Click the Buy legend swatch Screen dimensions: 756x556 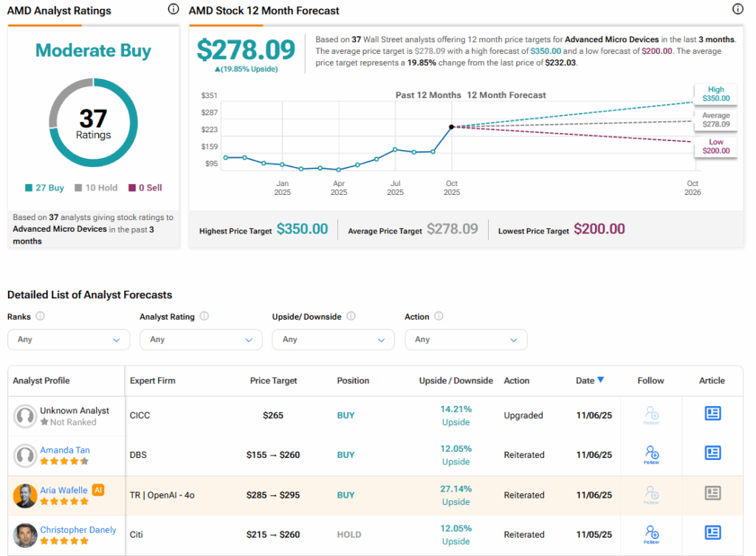click(29, 188)
